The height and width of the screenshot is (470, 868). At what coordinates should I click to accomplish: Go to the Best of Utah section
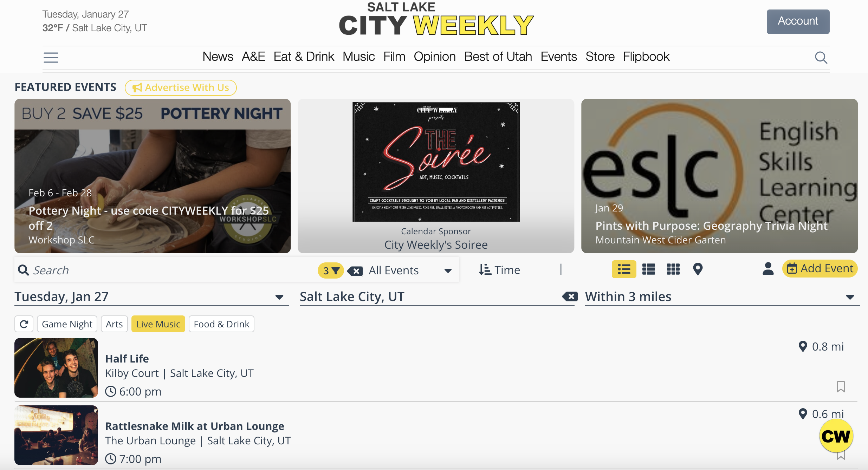[498, 57]
